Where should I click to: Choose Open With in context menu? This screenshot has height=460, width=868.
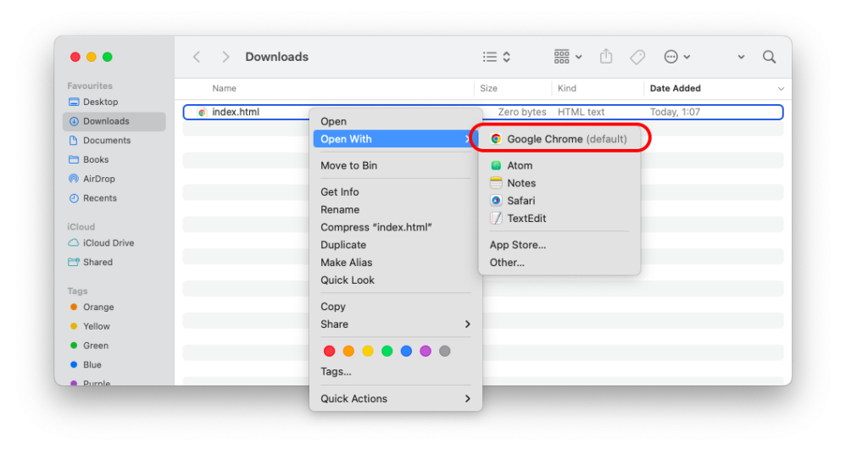tap(395, 139)
